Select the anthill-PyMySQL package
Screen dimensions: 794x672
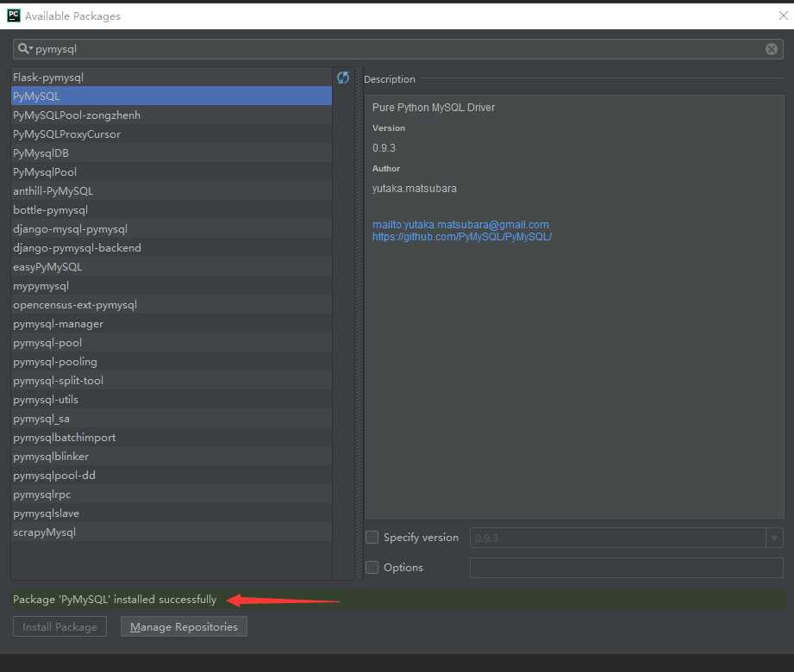coord(172,190)
